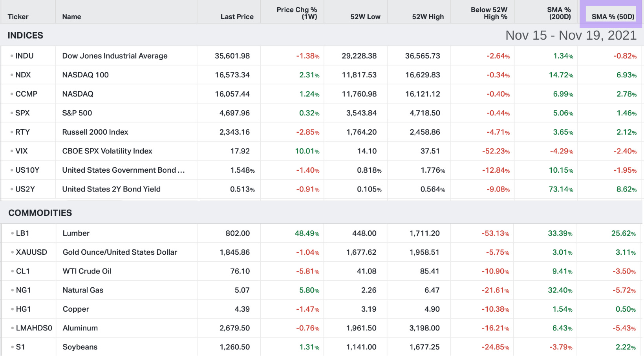Select VIX weekly change 10.01%
The height and width of the screenshot is (356, 644).
point(307,151)
